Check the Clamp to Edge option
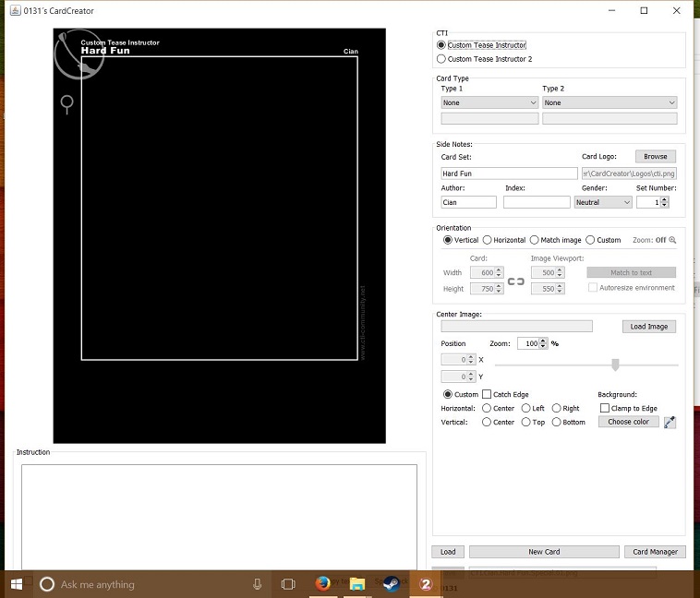The image size is (700, 598). [605, 408]
